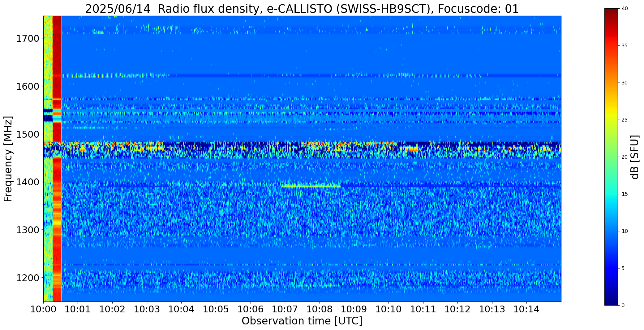Click the red vertical band after 10:00

tap(57, 159)
